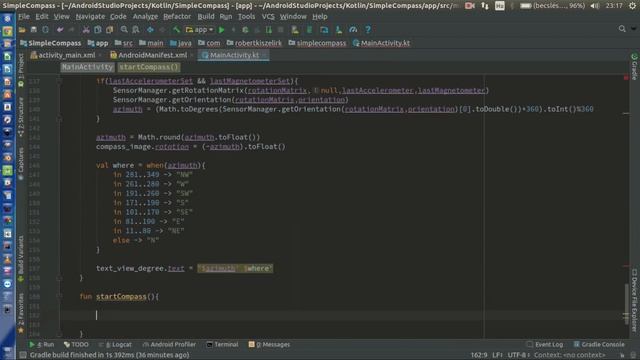The height and width of the screenshot is (360, 640).
Task: Click the MainActivity structure breadcrumb
Action: click(87, 67)
